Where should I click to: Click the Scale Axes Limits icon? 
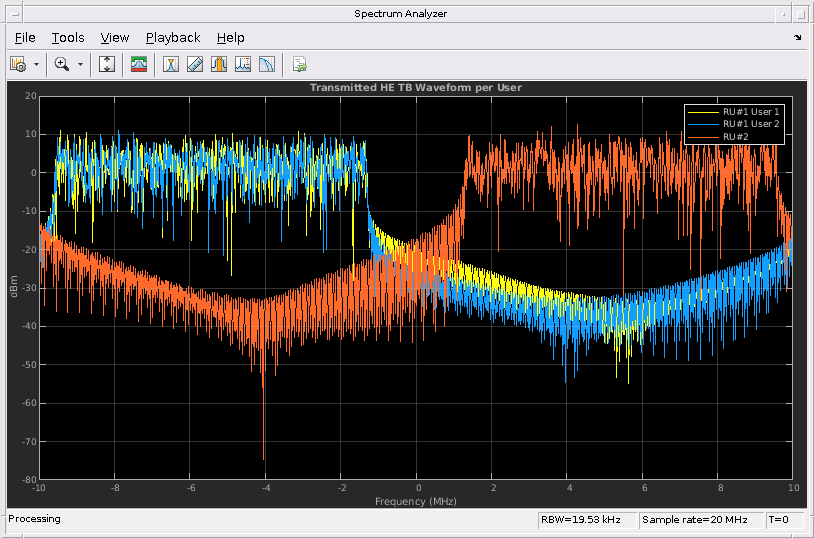coord(108,64)
